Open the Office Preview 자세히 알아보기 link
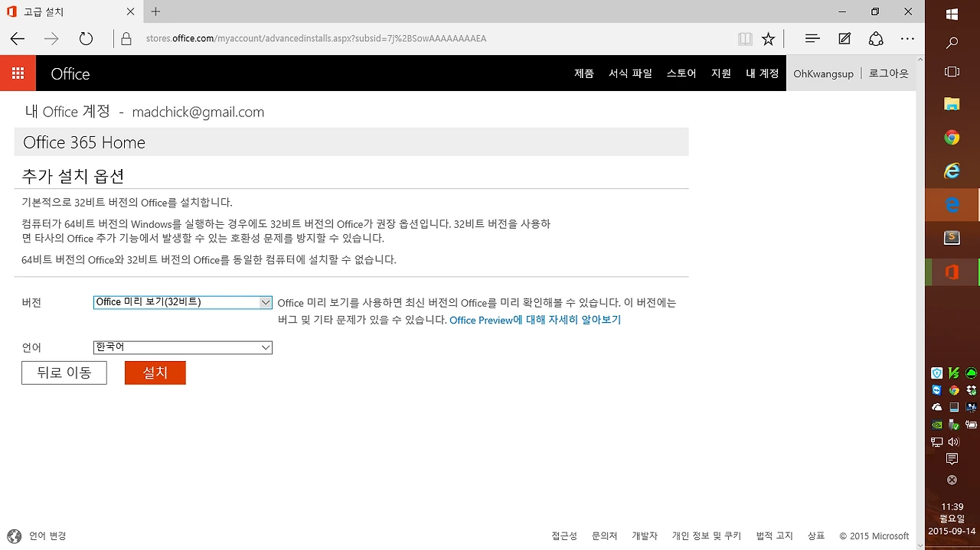This screenshot has height=550, width=980. (535, 320)
